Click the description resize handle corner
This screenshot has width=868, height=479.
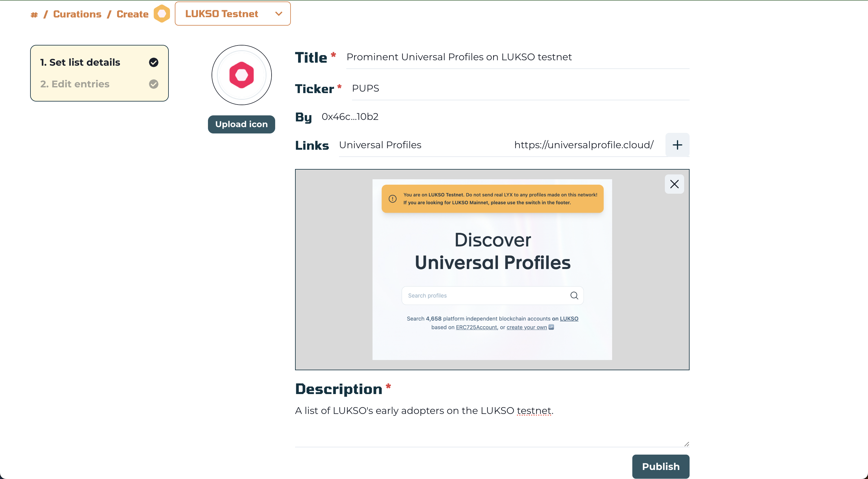pyautogui.click(x=687, y=444)
